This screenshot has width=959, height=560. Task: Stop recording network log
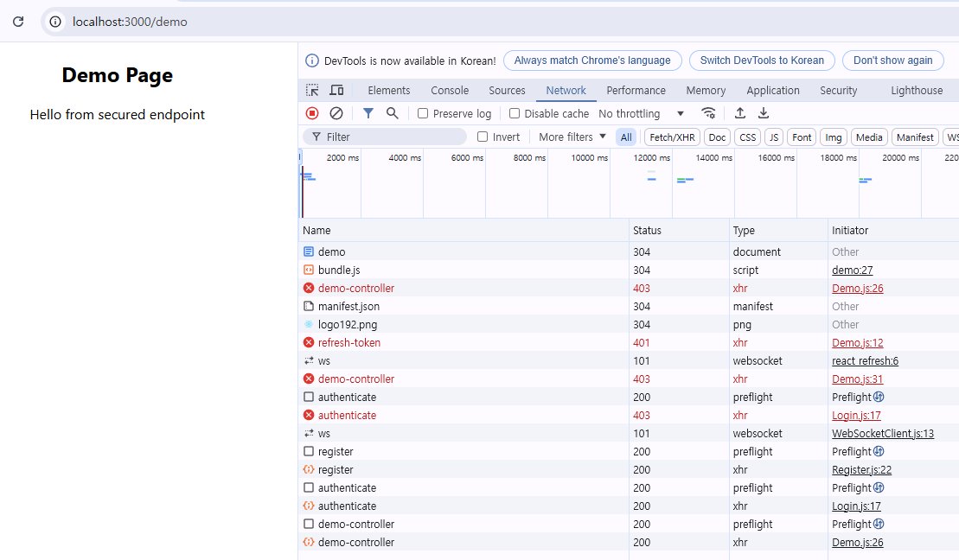click(312, 113)
